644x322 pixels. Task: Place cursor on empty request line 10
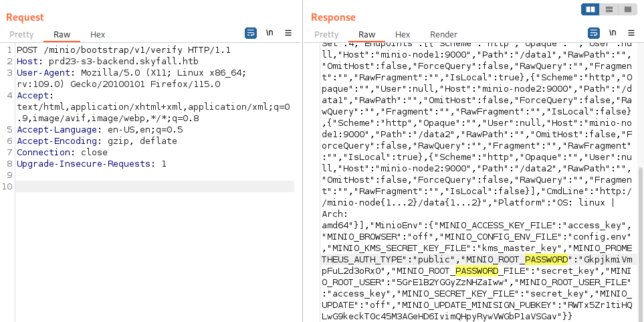[155, 186]
